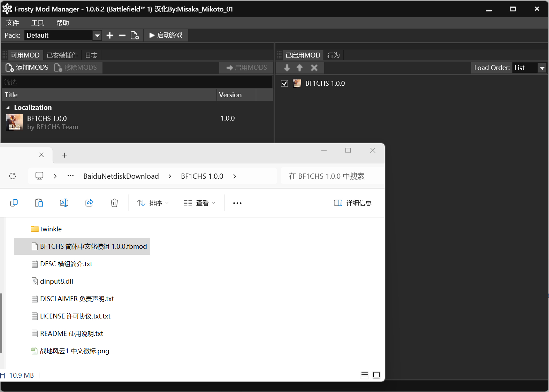Close the Explorer tab
The height and width of the screenshot is (392, 549).
(x=41, y=155)
